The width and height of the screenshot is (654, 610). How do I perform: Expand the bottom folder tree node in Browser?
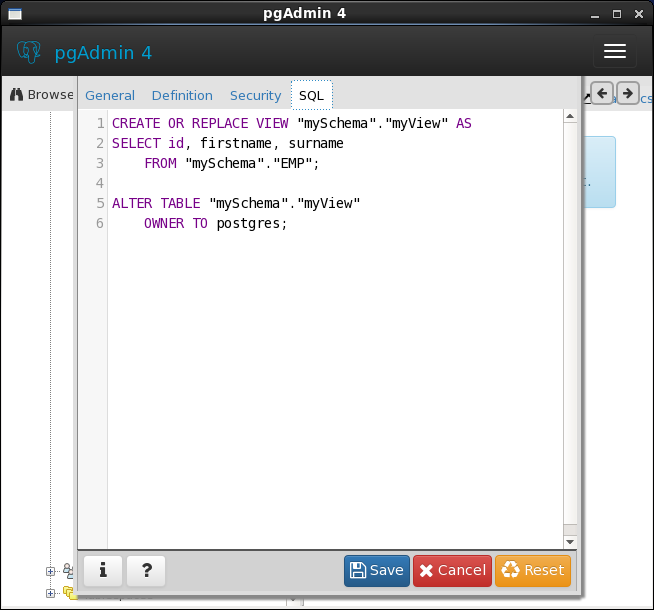tap(50, 593)
